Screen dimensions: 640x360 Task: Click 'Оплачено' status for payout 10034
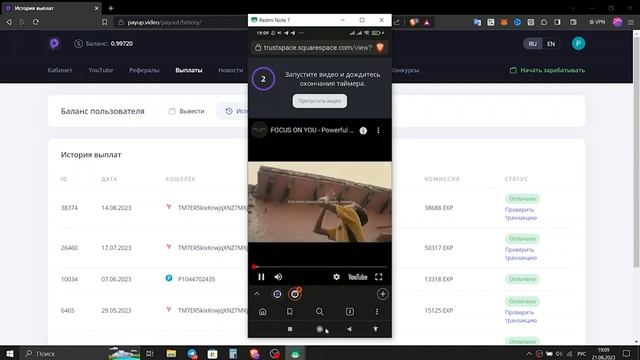(522, 279)
